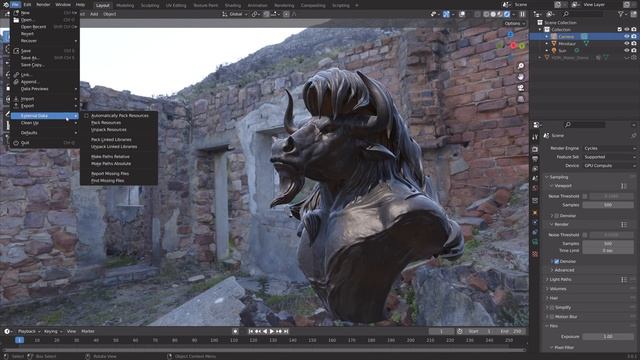Open the Render Engine dropdown
The width and height of the screenshot is (640, 360).
(609, 149)
